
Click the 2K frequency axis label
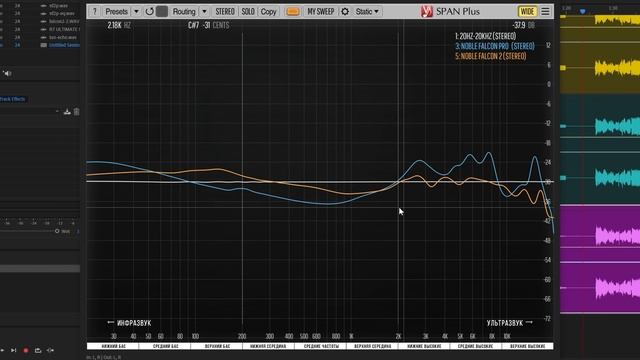pyautogui.click(x=398, y=336)
